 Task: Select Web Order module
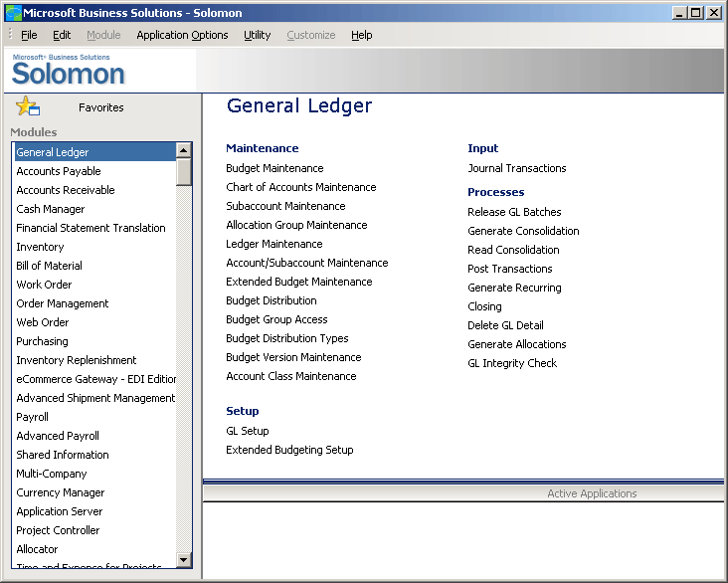pos(94,322)
